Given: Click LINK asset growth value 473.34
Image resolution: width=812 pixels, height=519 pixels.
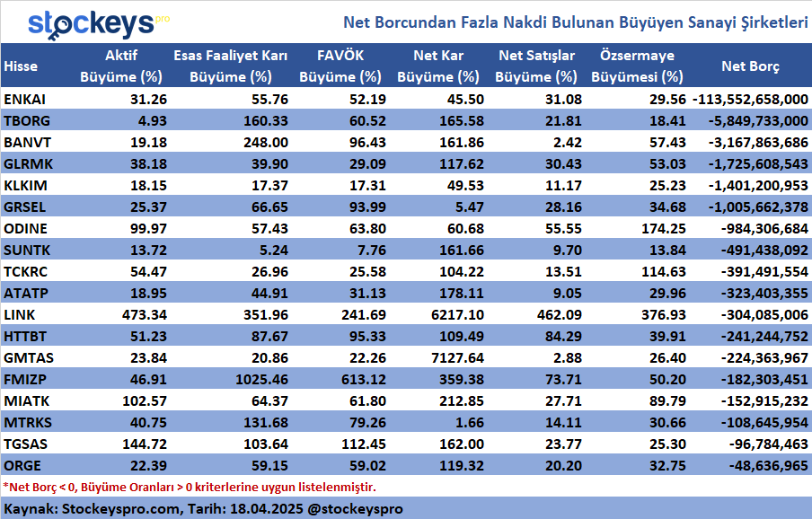Looking at the screenshot, I should (x=145, y=314).
